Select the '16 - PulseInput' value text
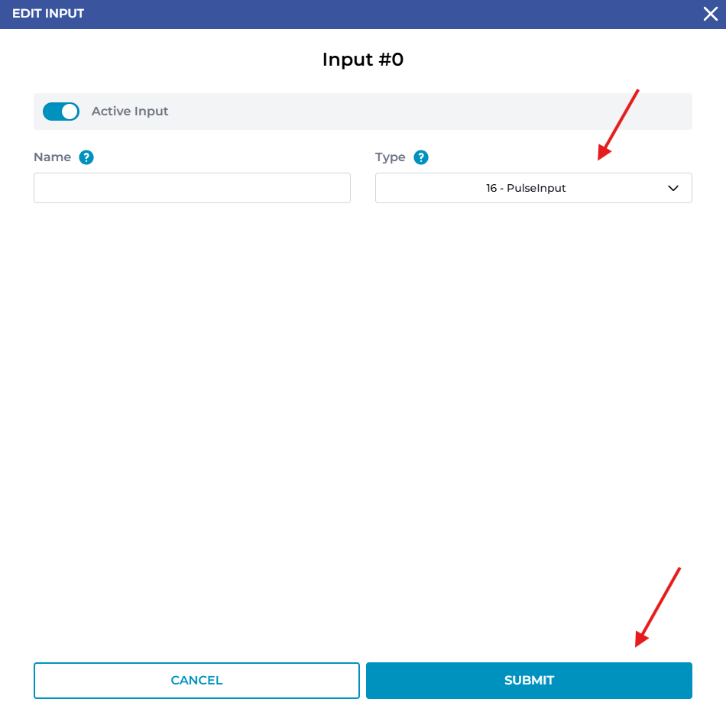This screenshot has height=728, width=726. pos(526,188)
